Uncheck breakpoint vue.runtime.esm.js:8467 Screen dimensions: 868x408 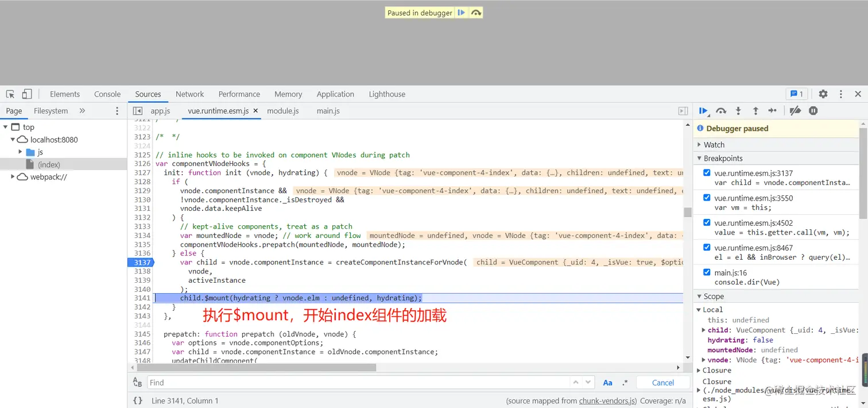point(707,247)
